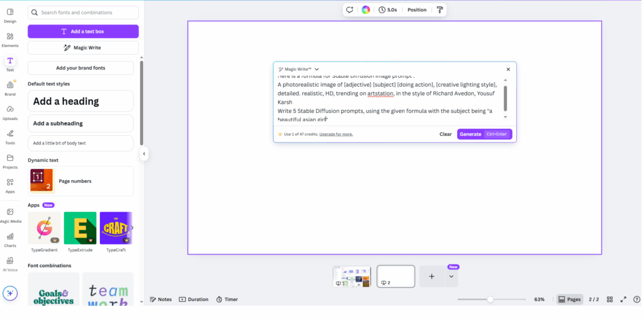The image size is (644, 321).
Task: Click inside the Magic Write prompt text
Action: [387, 99]
